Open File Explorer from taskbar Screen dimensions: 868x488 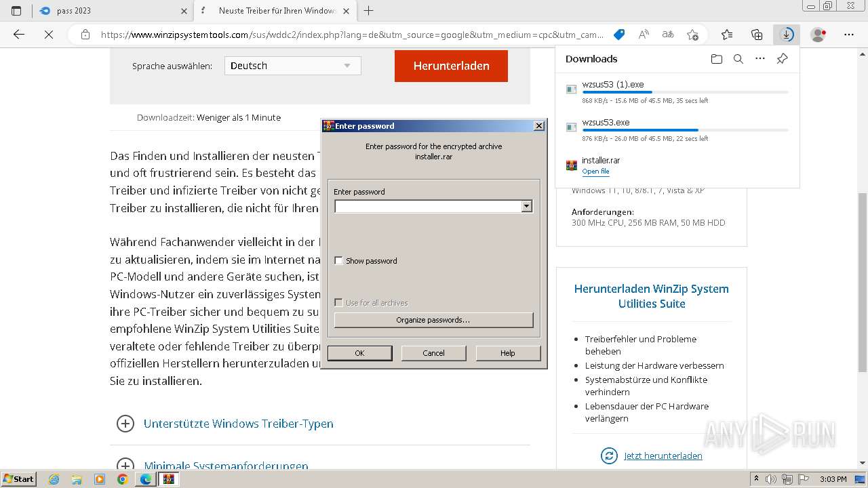coord(77,479)
